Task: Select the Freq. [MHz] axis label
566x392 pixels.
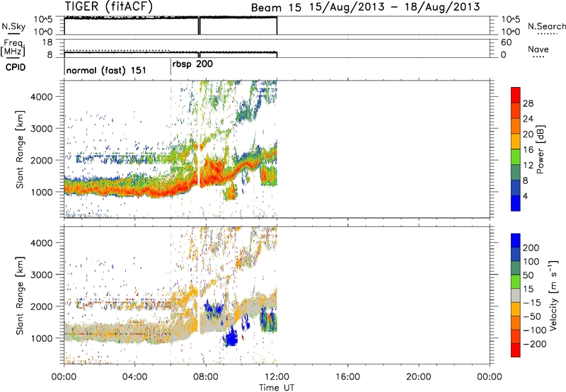Action: tap(13, 47)
